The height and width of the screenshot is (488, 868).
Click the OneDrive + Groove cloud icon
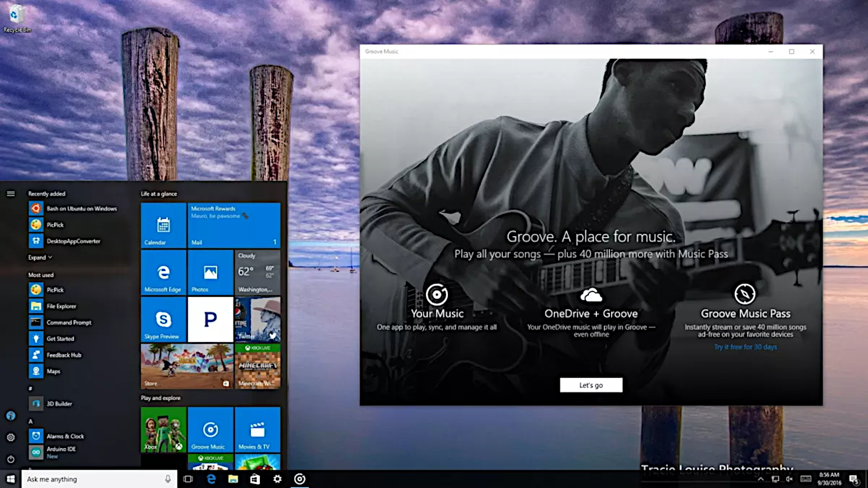[x=591, y=294]
